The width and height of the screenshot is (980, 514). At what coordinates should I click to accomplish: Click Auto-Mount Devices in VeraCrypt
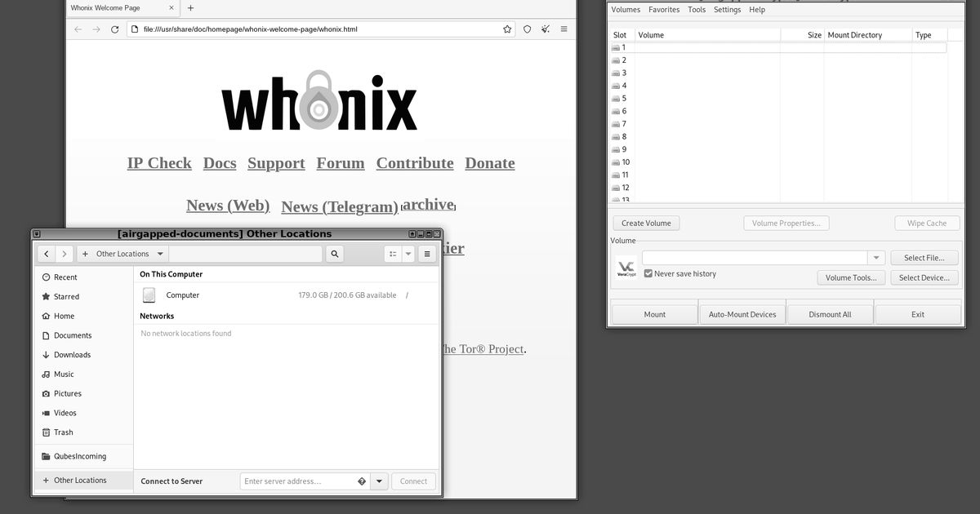click(742, 314)
